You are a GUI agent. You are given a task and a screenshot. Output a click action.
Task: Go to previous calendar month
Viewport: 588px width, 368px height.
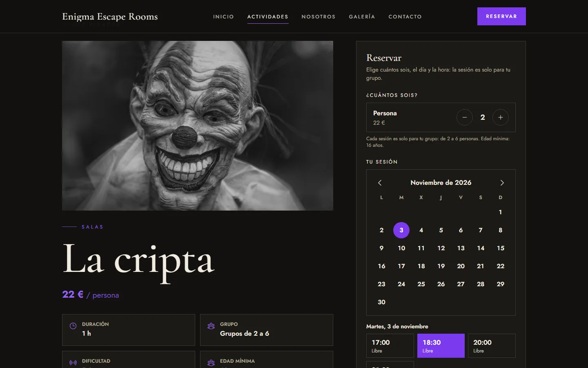(x=380, y=183)
